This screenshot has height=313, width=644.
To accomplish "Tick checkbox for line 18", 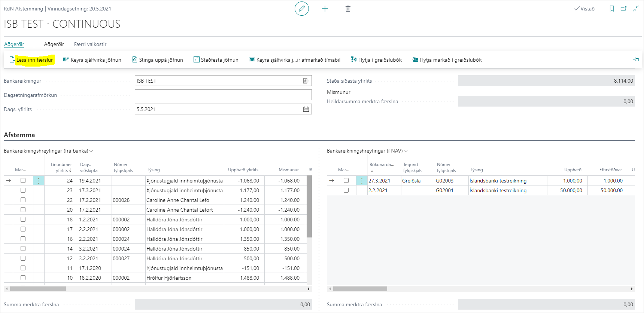I will (x=23, y=219).
